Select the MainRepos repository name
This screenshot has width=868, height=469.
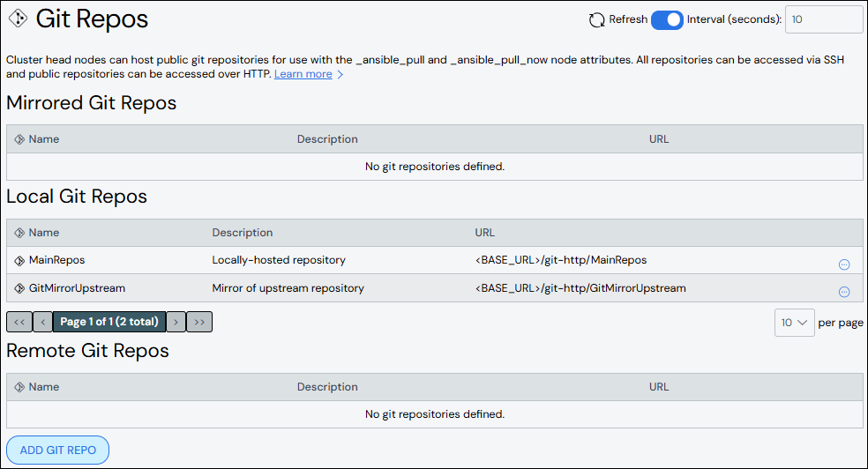point(57,260)
